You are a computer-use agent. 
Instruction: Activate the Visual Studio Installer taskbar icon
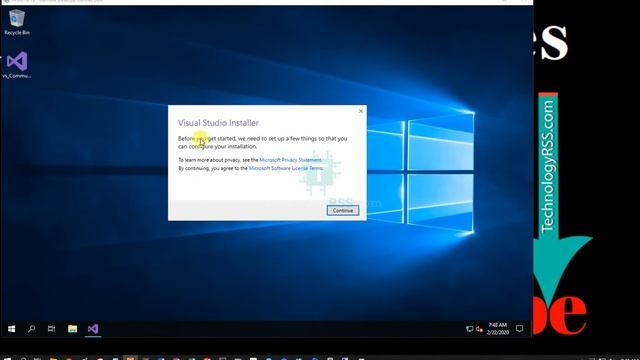93,329
